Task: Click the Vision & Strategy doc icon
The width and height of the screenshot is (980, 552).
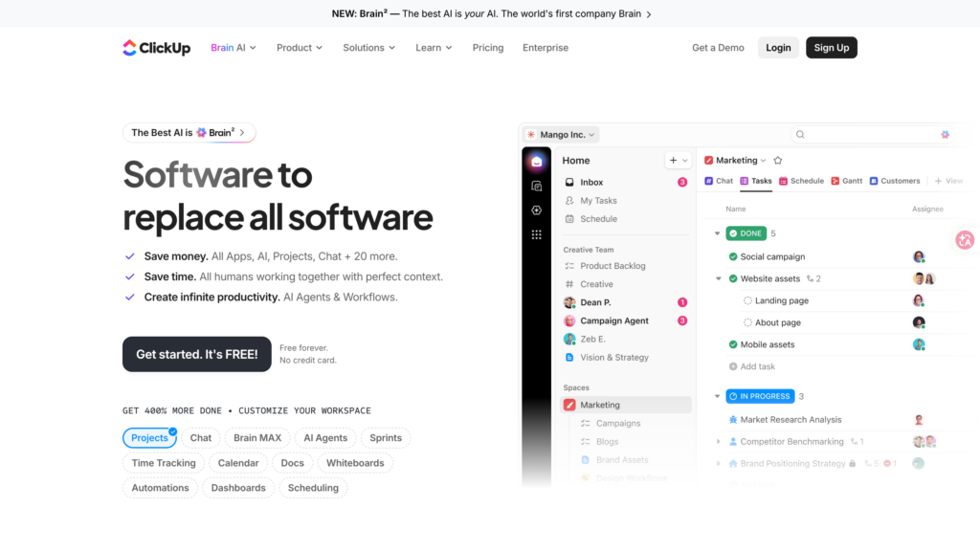Action: click(569, 357)
